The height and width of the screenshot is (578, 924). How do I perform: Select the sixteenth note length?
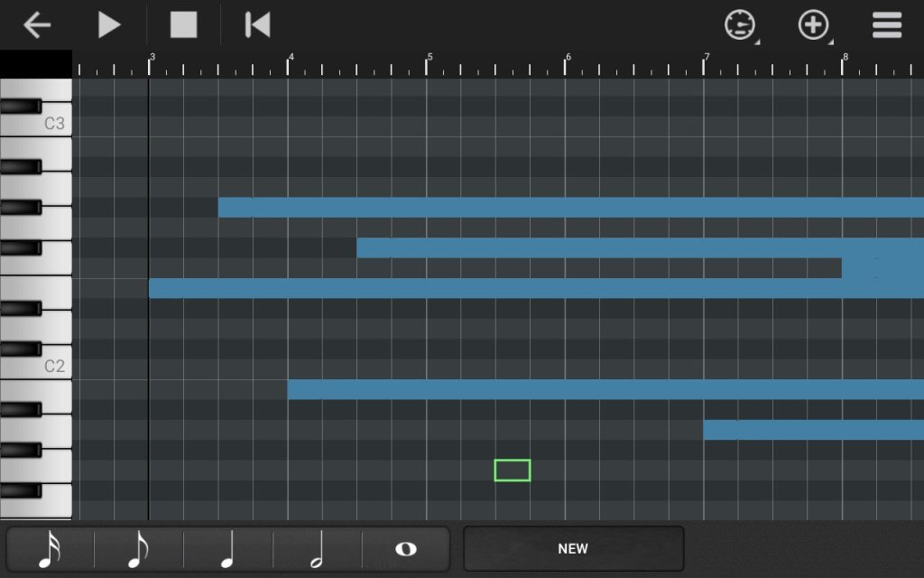(x=51, y=549)
